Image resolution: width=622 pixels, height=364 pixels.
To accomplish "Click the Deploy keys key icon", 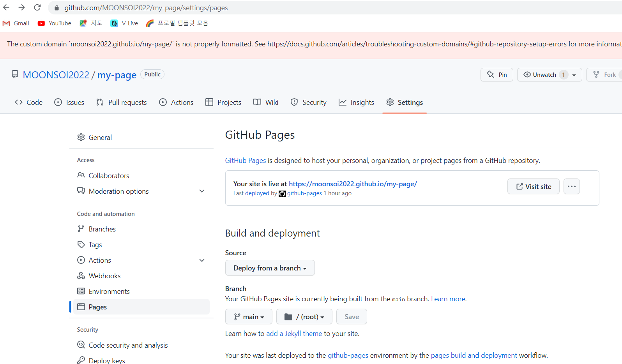I will (81, 360).
